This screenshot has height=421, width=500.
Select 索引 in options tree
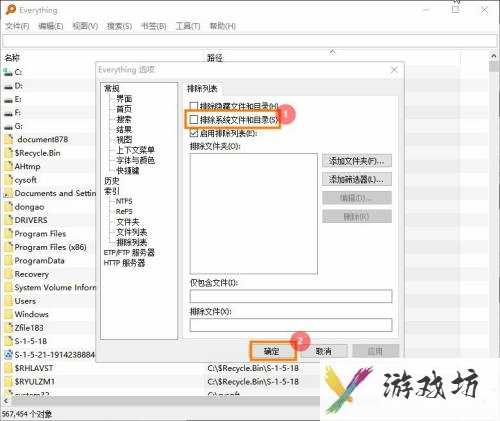pyautogui.click(x=112, y=191)
